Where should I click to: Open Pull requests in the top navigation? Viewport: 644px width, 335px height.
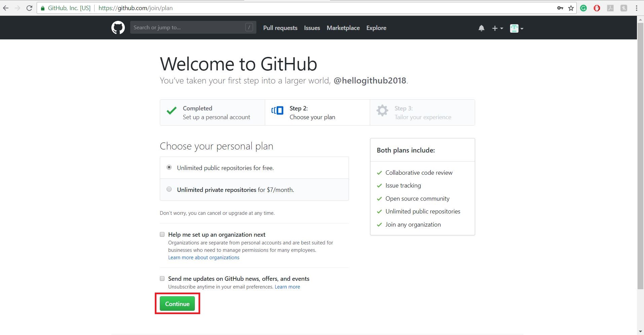pyautogui.click(x=280, y=28)
